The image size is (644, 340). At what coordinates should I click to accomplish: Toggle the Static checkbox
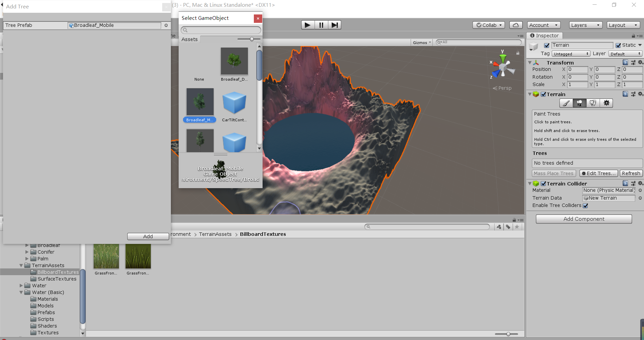(618, 45)
